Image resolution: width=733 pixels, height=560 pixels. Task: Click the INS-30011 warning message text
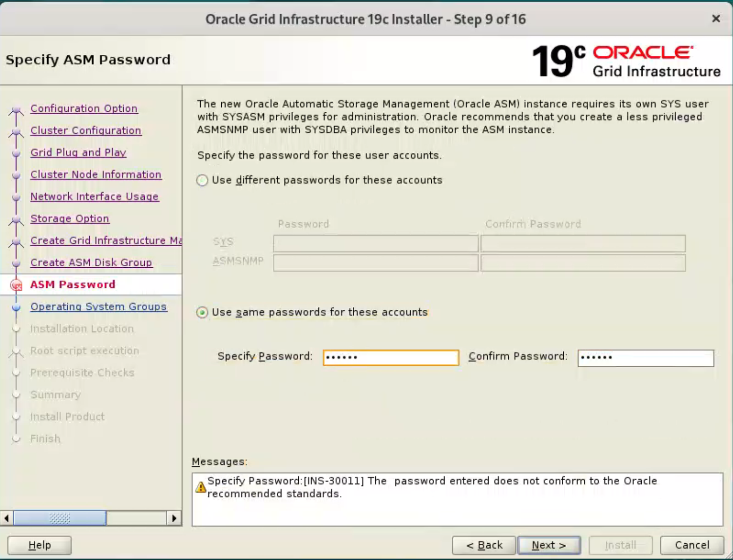pyautogui.click(x=432, y=487)
